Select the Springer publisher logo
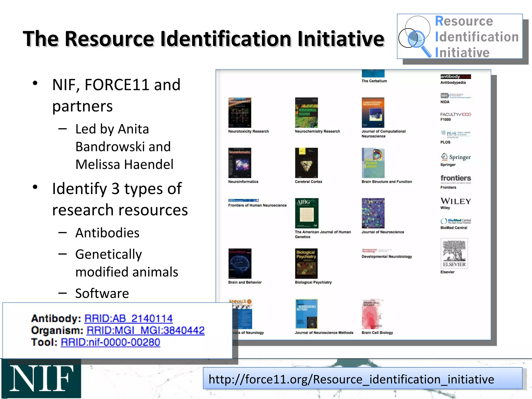The image size is (532, 399). [x=456, y=157]
